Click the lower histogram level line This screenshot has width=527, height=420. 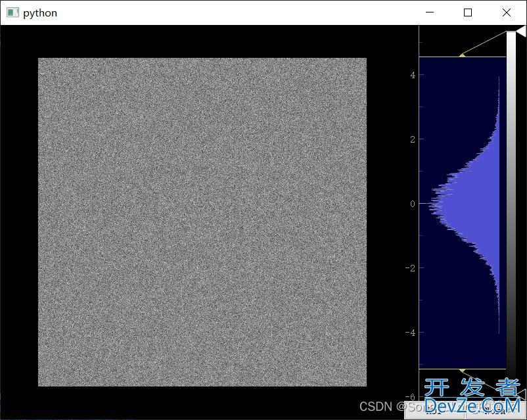(x=463, y=369)
